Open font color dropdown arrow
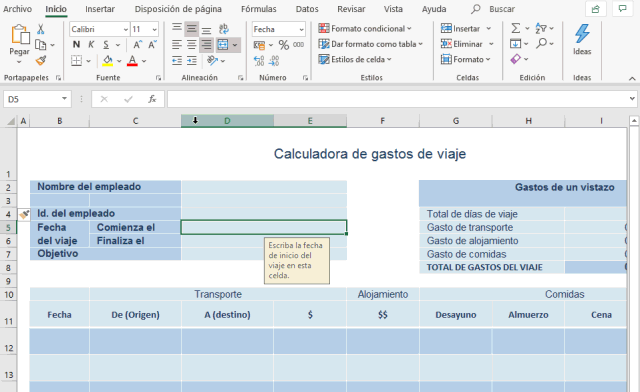640x392 pixels. tap(144, 61)
